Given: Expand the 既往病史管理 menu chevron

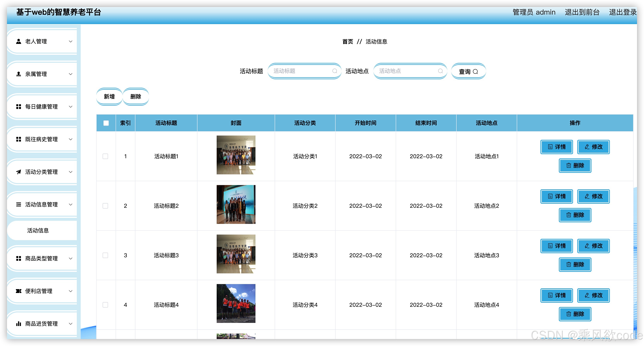Looking at the screenshot, I should tap(71, 139).
